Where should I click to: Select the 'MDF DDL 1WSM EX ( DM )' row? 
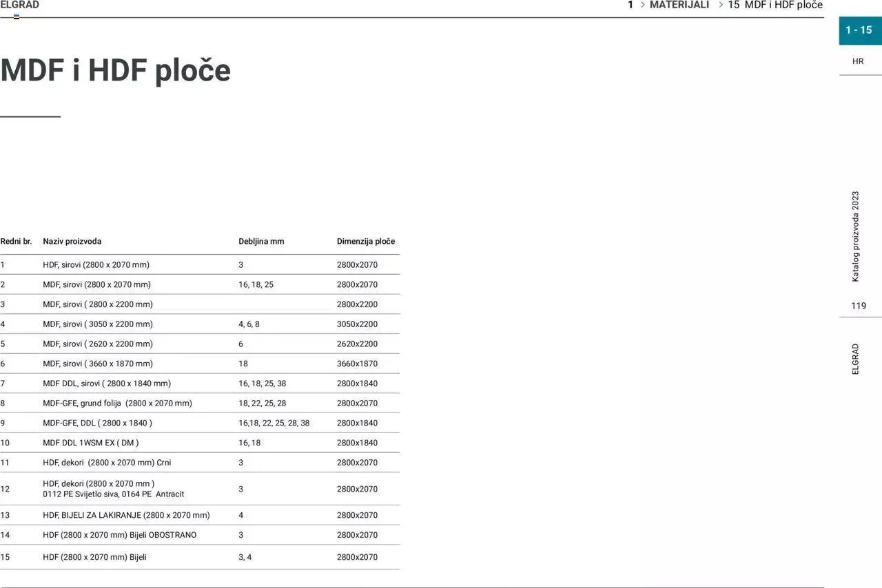90,443
